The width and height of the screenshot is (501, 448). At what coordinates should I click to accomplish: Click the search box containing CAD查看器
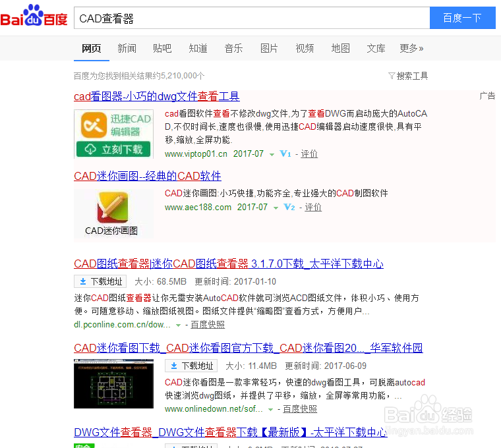(x=252, y=18)
